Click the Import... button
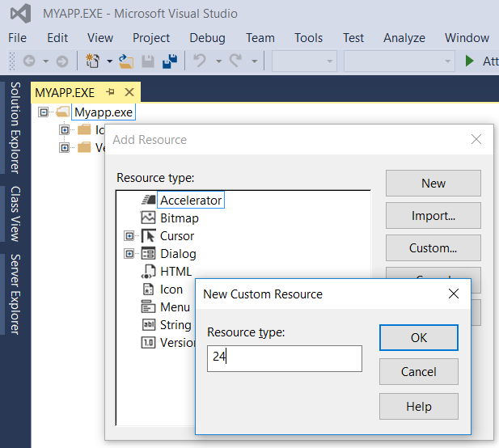 (x=433, y=216)
